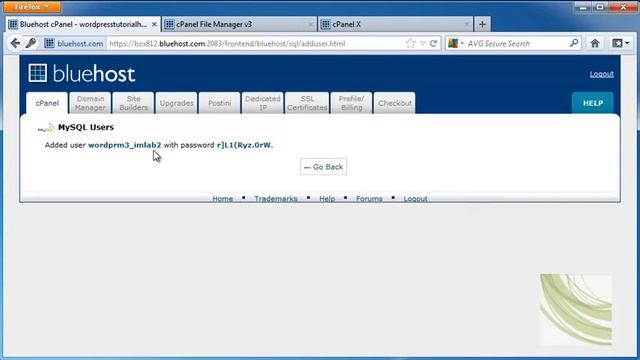The image size is (640, 360).
Task: Click the MySQL icon beside MySQL Users
Action: click(x=46, y=128)
